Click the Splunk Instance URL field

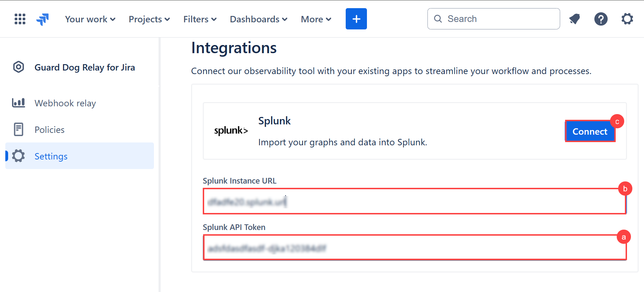click(x=414, y=201)
